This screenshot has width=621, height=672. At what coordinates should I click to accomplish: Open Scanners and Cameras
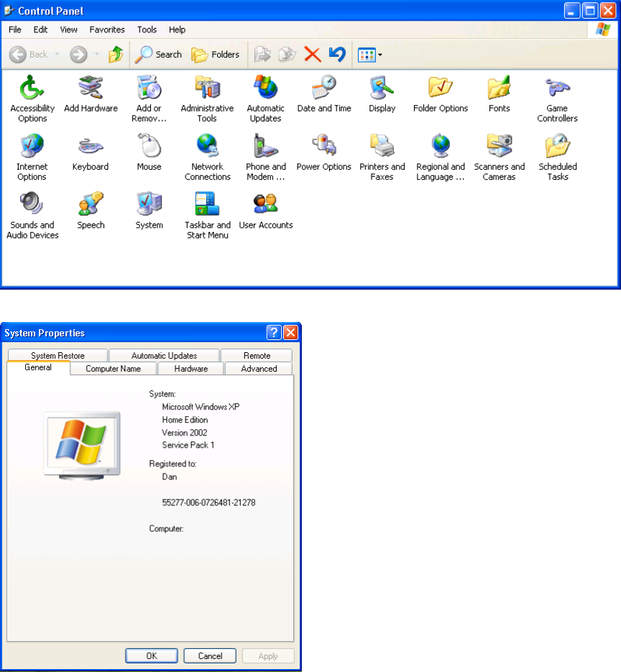click(x=500, y=157)
